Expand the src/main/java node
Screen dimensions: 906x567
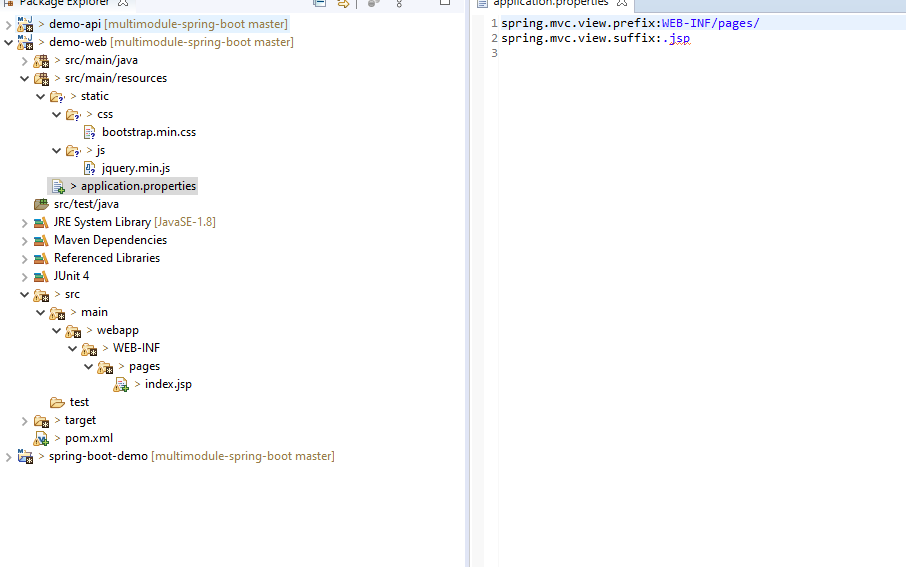click(x=24, y=61)
